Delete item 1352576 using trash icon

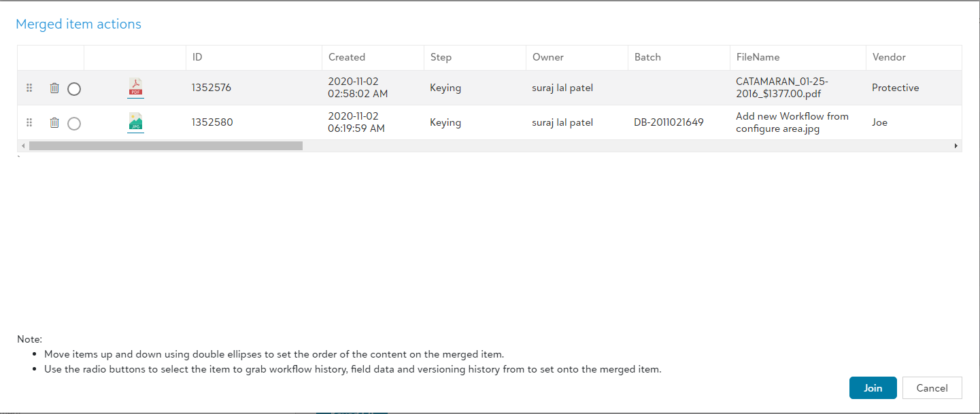click(54, 88)
